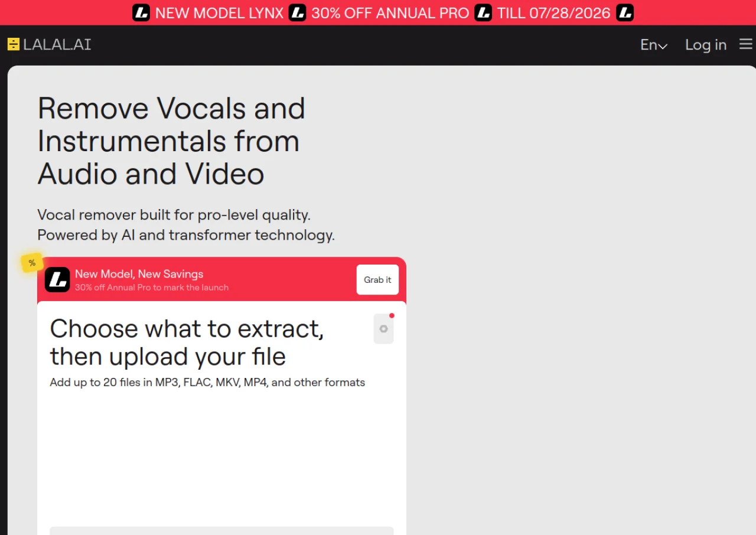Select the 30% OFF ANNUAL PRO banner text
756x535 pixels.
coord(390,13)
